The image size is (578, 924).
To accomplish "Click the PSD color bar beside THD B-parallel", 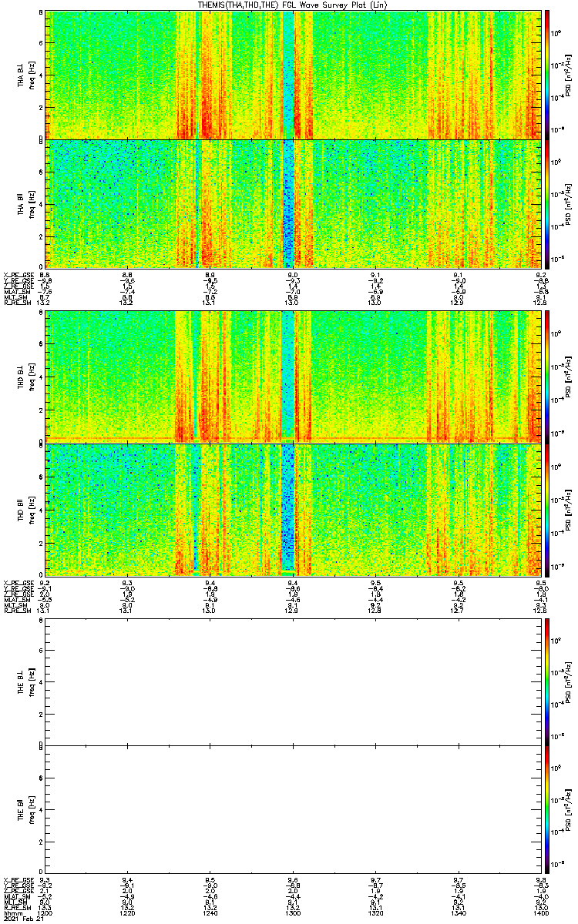I will tap(548, 509).
